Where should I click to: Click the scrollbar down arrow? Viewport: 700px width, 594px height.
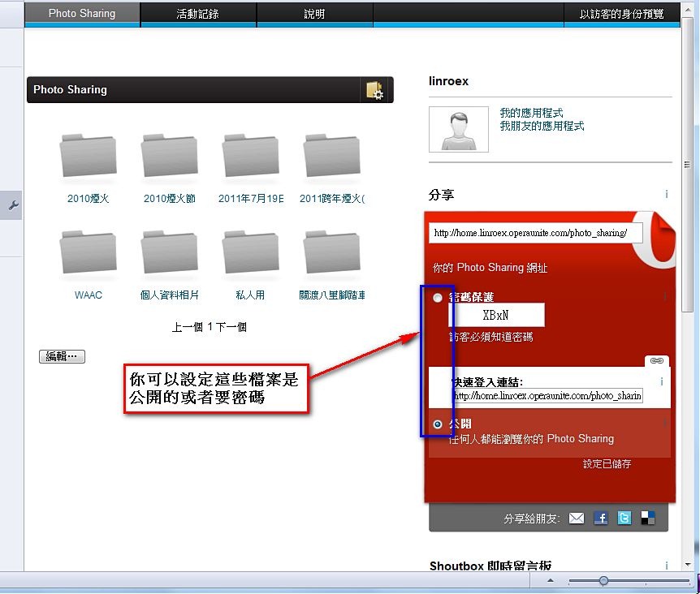[x=687, y=565]
